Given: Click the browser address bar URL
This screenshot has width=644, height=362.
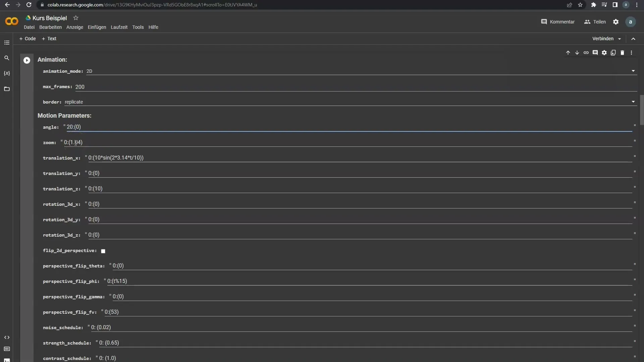Looking at the screenshot, I should pos(152,5).
